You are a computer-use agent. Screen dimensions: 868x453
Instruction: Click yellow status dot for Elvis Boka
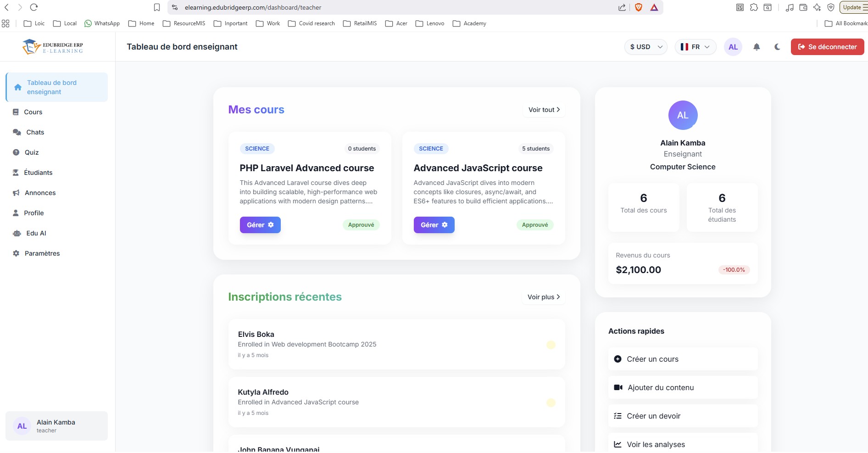pyautogui.click(x=551, y=345)
